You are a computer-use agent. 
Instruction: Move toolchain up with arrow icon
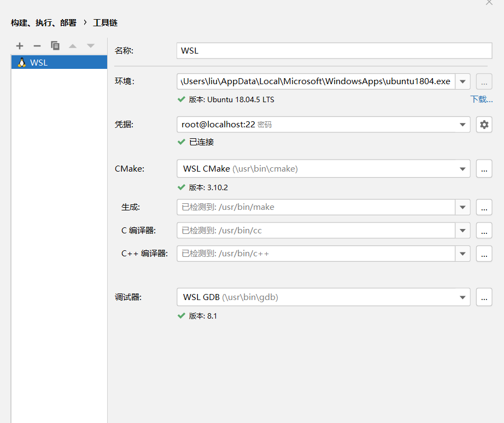73,46
